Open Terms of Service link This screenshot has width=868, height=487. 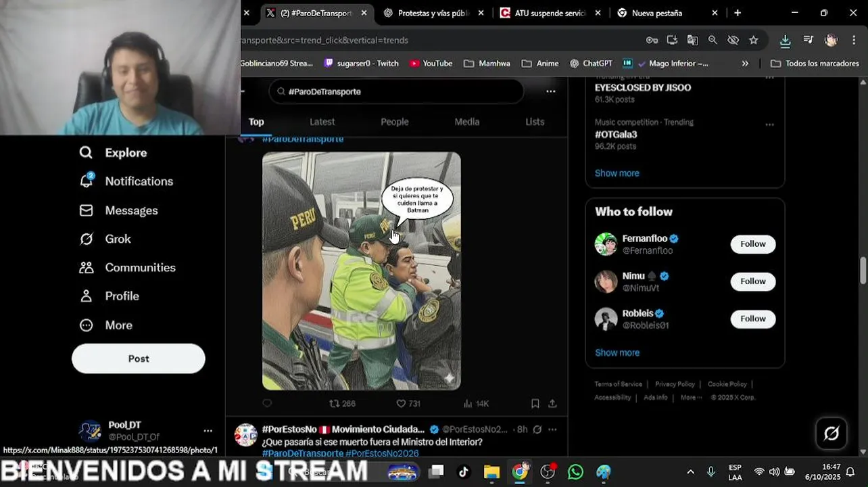[x=618, y=384]
